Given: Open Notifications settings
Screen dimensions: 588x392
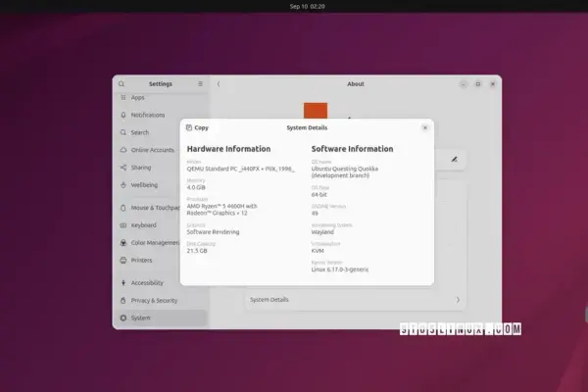Looking at the screenshot, I should coord(161,115).
